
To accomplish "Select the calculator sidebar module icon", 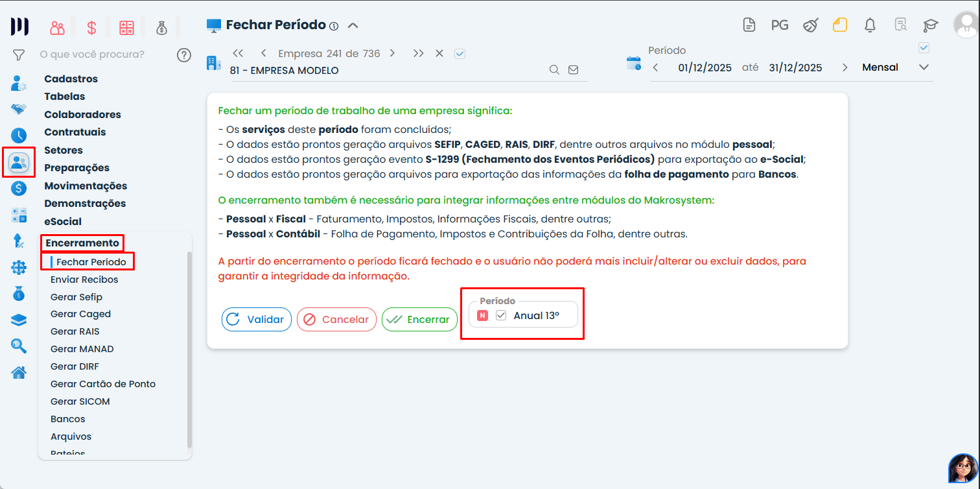I will click(x=19, y=215).
